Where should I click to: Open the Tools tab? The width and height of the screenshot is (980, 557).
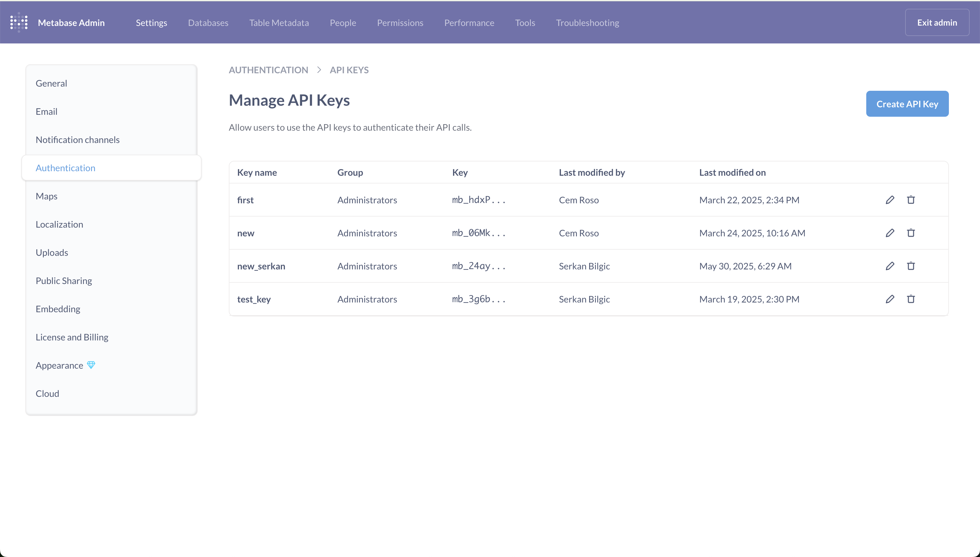coord(525,23)
